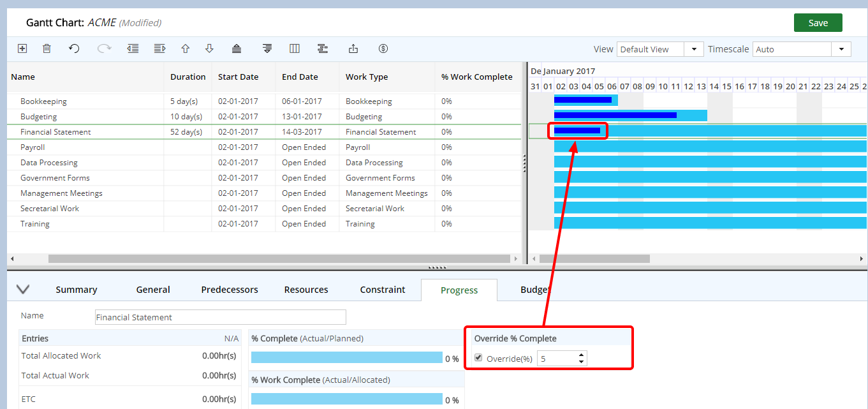Click the 52 day(s) duration cell

coord(188,132)
